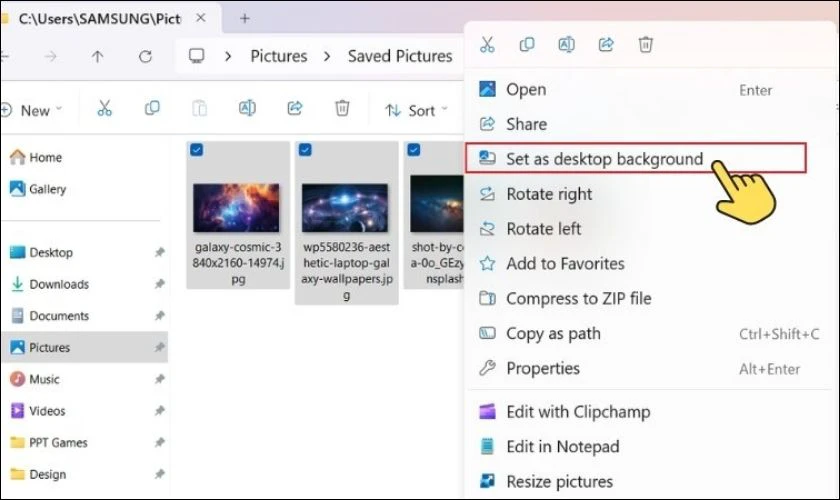Select Edit with Clipchamp
This screenshot has height=500, width=840.
tap(650, 412)
